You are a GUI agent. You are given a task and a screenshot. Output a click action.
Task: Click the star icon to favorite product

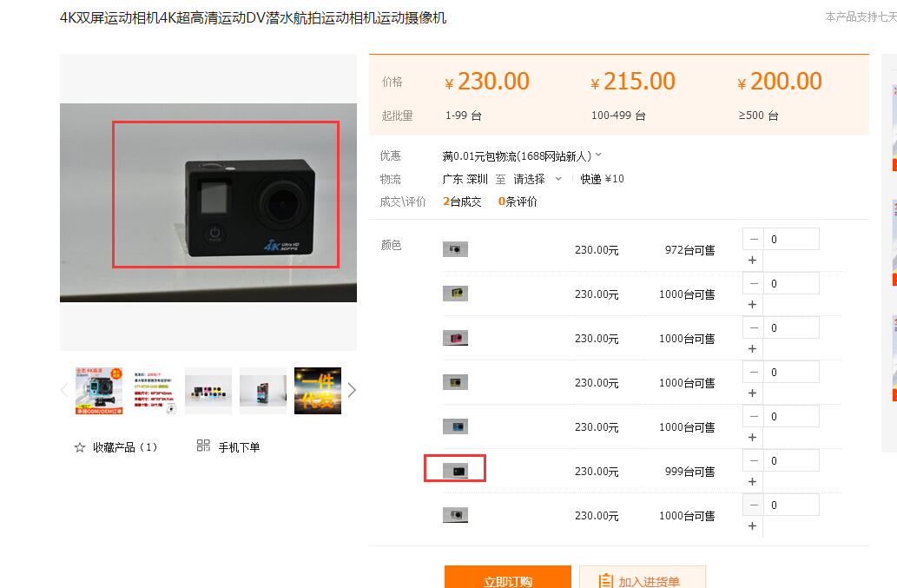point(80,447)
